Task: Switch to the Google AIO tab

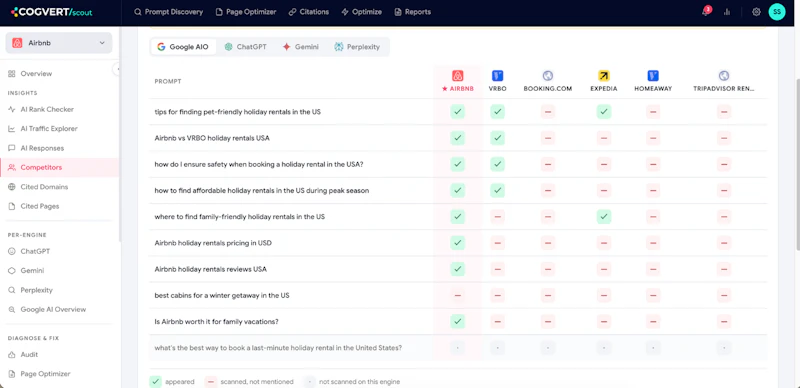Action: pyautogui.click(x=183, y=46)
